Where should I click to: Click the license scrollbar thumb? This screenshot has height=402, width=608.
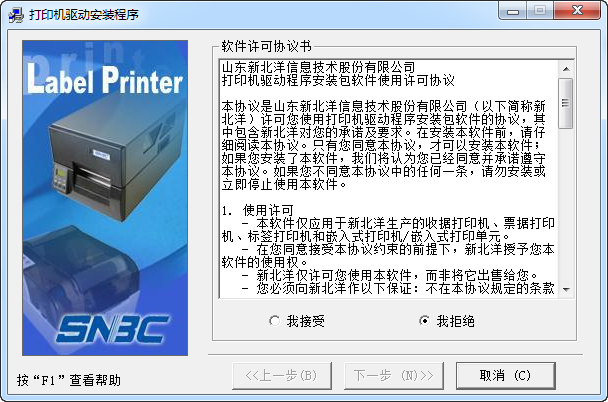[566, 103]
